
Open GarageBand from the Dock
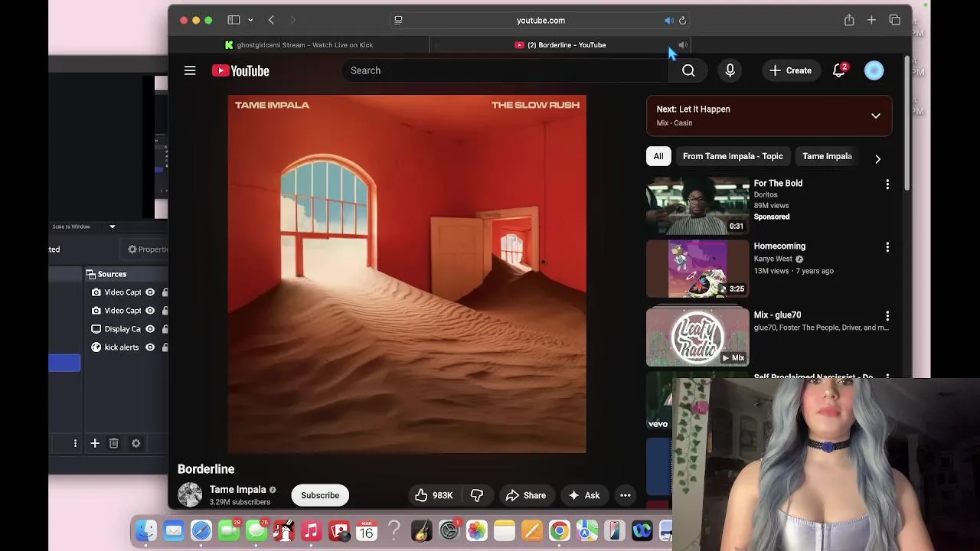pos(421,530)
